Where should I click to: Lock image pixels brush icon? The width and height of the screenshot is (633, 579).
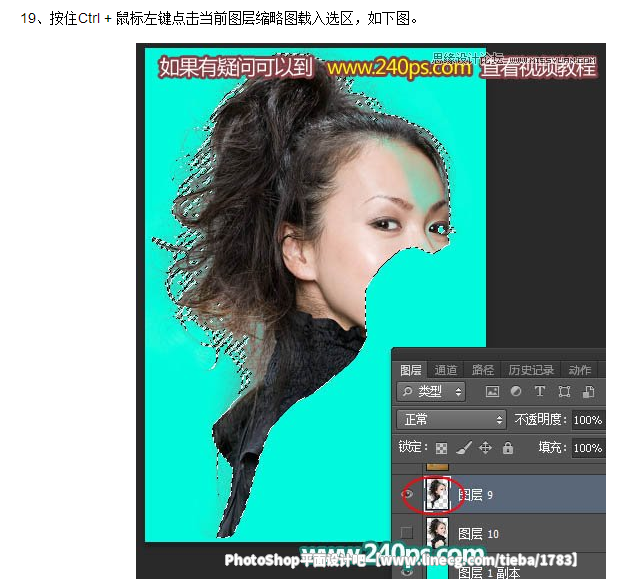[x=463, y=448]
